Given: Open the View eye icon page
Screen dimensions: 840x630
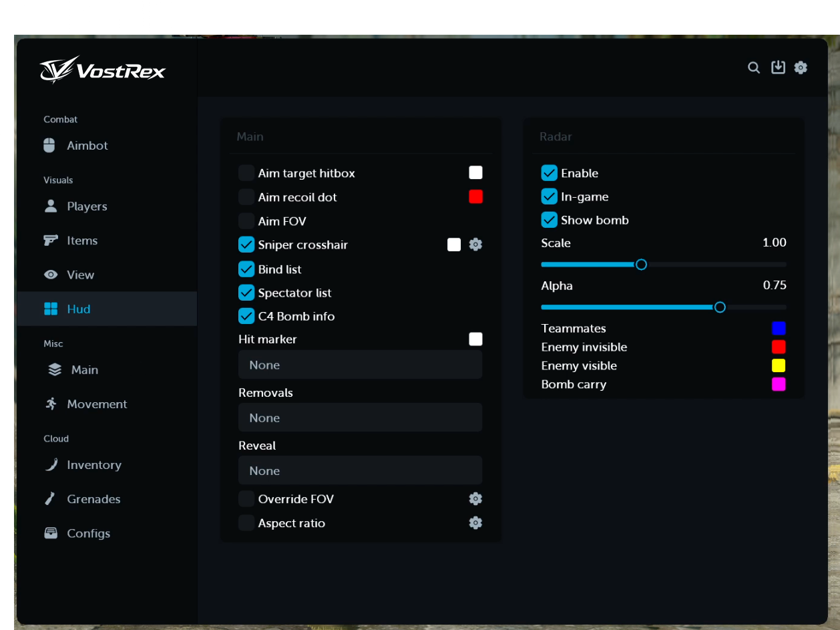Looking at the screenshot, I should pyautogui.click(x=50, y=275).
